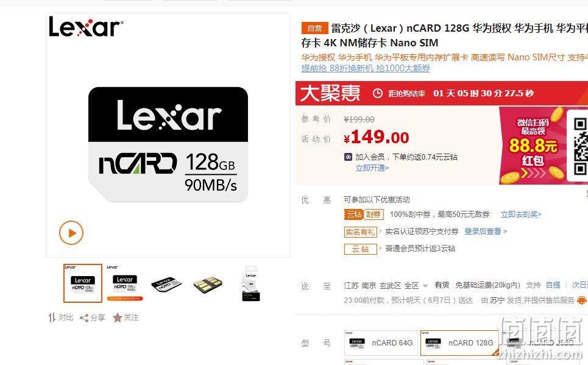Select the nCARD 128G model option
Screen dimensions: 588x365
459,343
